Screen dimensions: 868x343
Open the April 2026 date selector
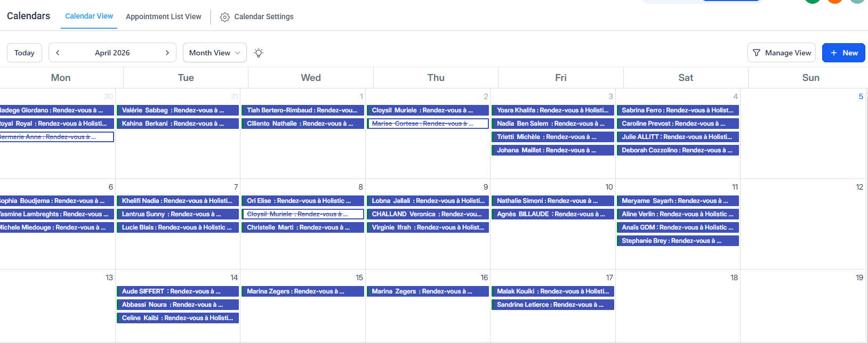tap(112, 52)
